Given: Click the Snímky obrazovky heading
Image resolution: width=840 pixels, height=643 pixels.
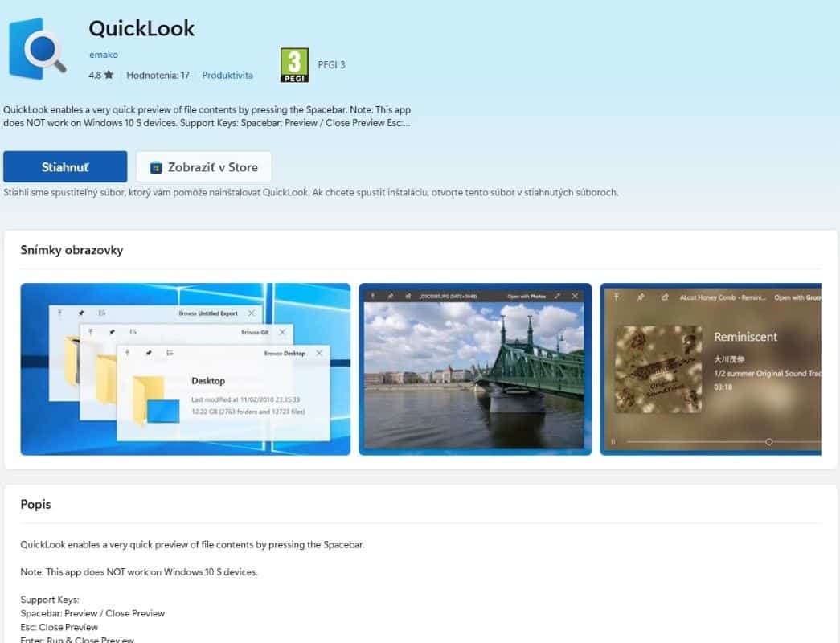Looking at the screenshot, I should coord(72,250).
